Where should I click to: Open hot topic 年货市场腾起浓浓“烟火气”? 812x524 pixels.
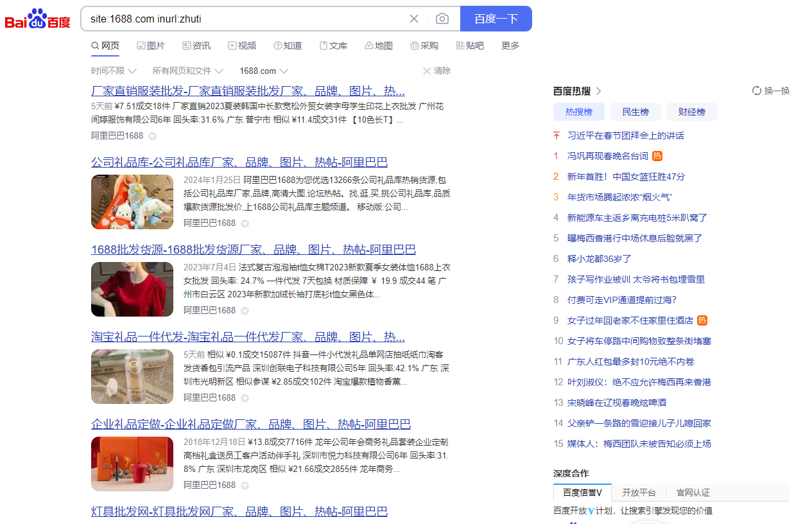[620, 197]
